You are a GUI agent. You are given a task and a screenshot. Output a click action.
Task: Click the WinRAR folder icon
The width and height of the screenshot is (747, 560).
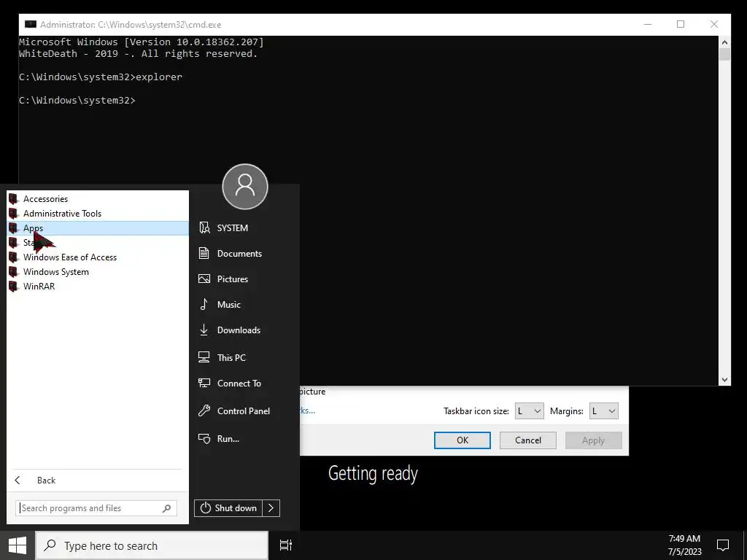[x=13, y=286]
